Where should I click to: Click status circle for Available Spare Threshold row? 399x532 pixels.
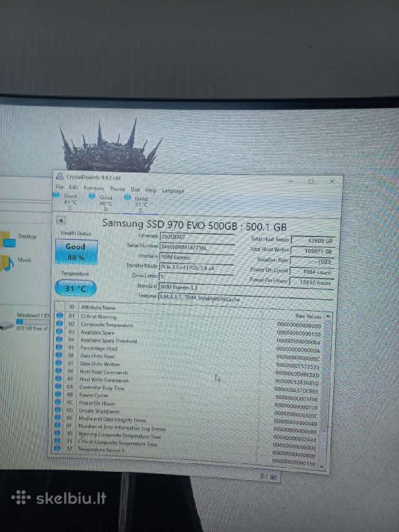[59, 339]
